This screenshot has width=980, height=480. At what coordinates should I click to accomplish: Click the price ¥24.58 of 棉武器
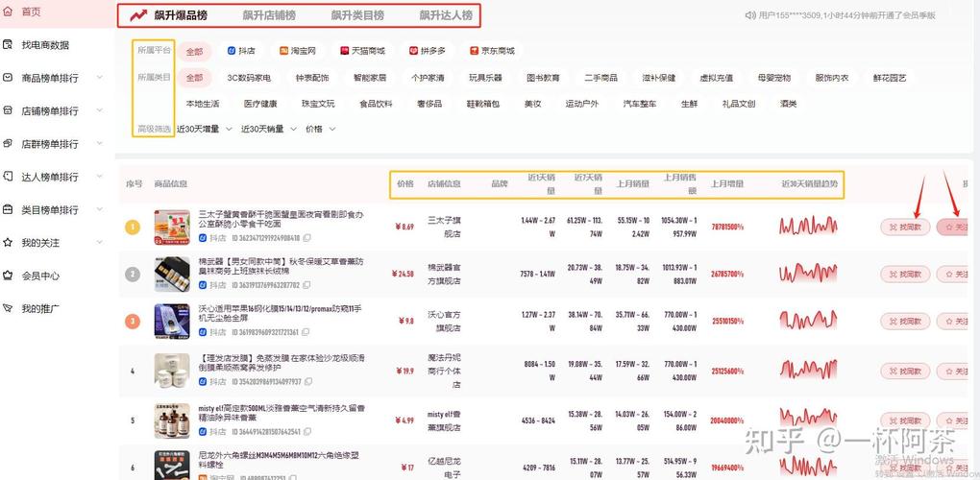click(x=403, y=274)
